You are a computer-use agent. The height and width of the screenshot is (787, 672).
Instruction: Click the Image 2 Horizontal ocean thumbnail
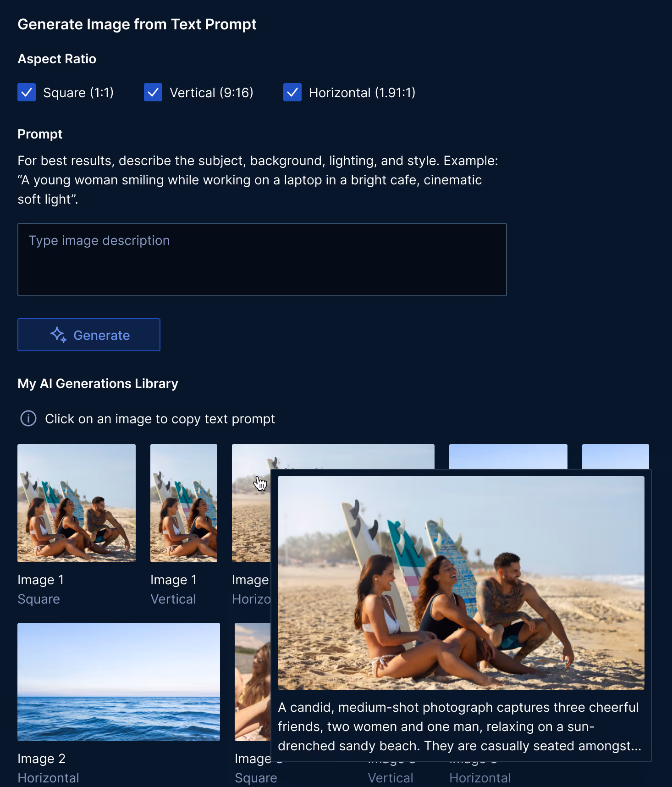[x=119, y=682]
